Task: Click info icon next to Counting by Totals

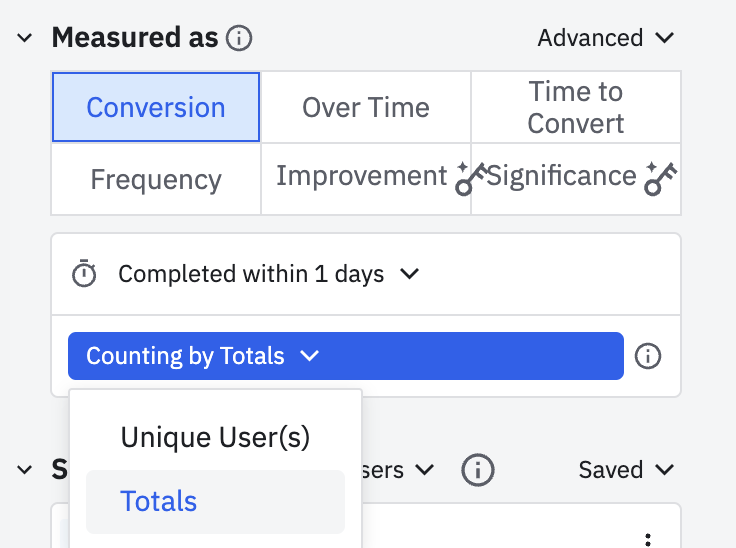Action: pyautogui.click(x=648, y=356)
